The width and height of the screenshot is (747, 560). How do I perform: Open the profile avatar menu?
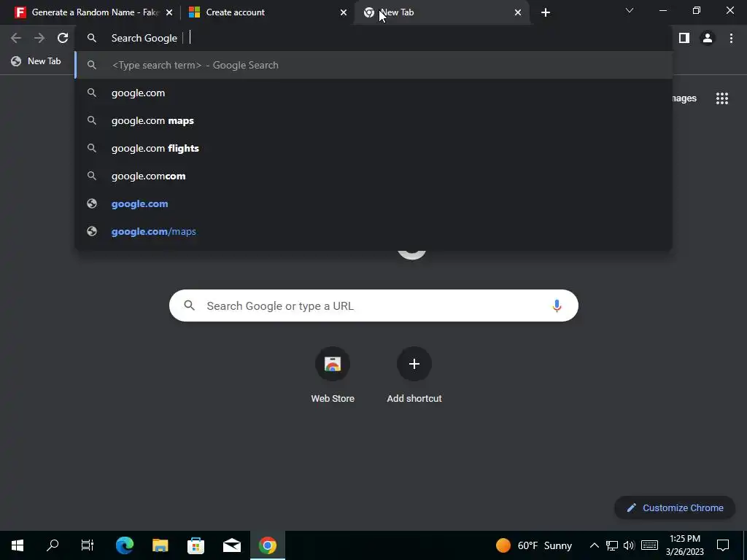pyautogui.click(x=708, y=38)
